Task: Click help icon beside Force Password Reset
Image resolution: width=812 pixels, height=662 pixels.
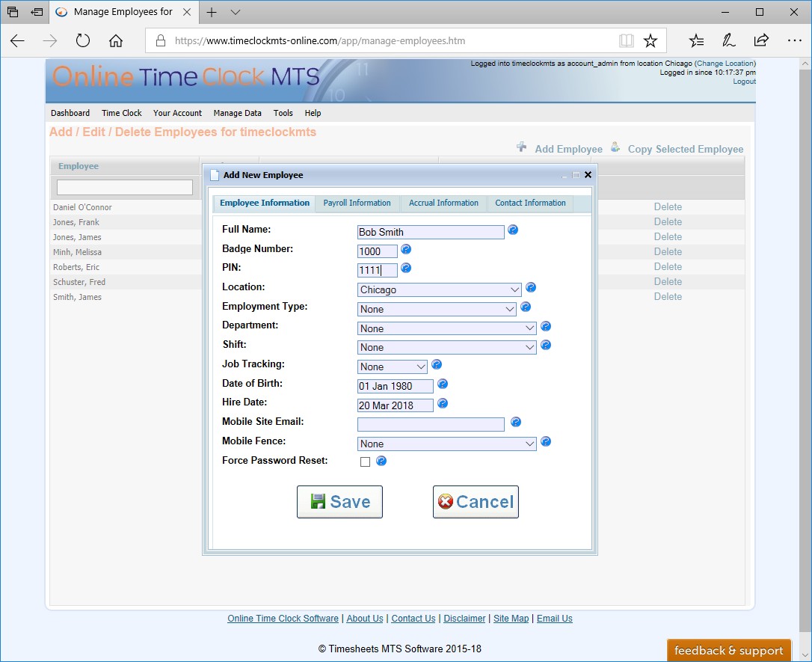Action: 381,461
